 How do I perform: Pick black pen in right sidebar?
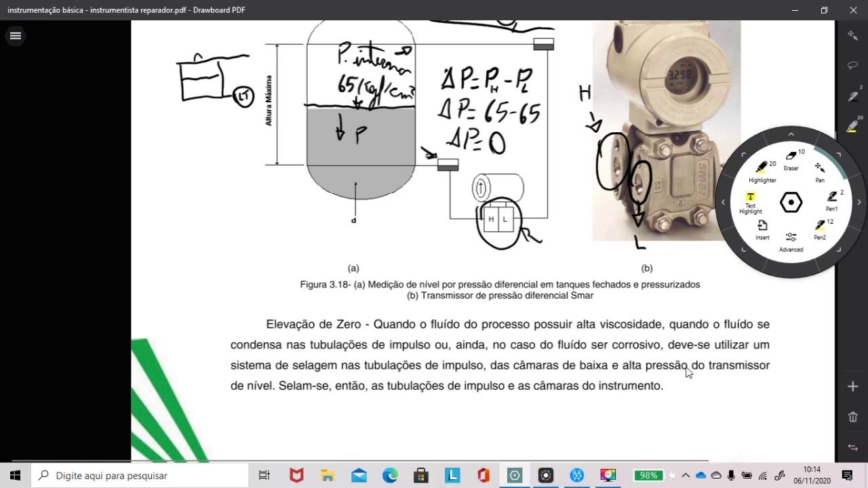point(853,96)
